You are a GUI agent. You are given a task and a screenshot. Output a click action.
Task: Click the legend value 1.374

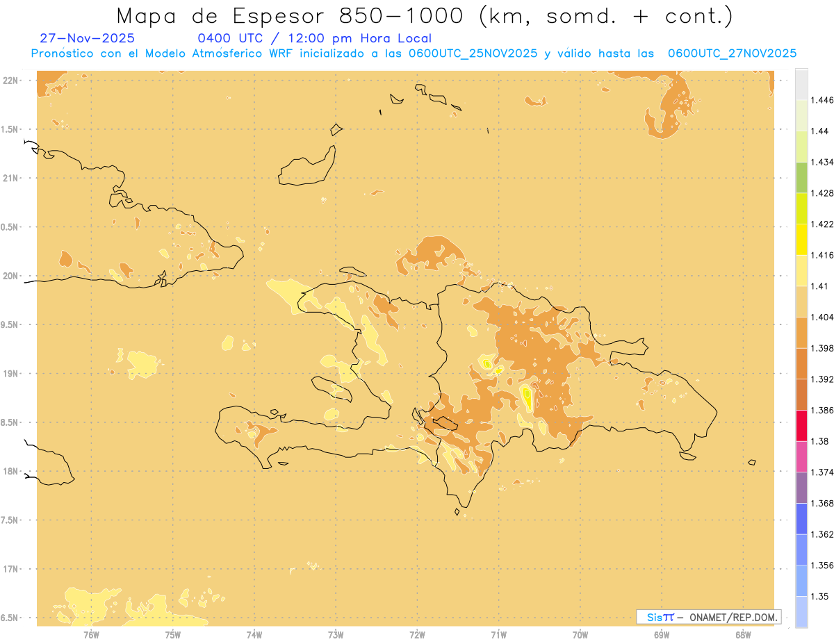(823, 472)
